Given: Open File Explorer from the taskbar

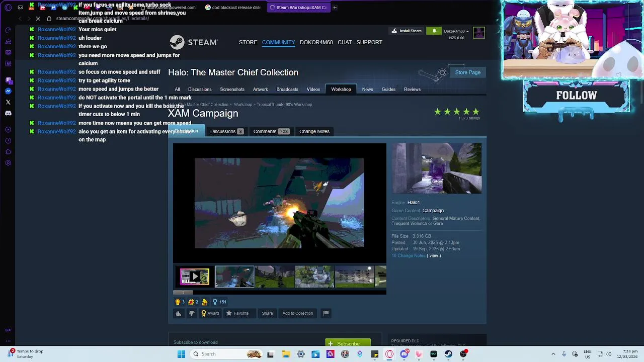Looking at the screenshot, I should tap(285, 354).
